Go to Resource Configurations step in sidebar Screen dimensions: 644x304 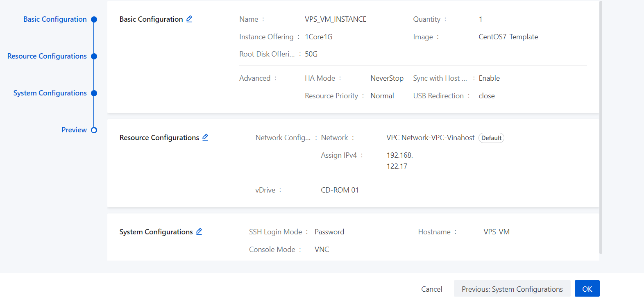click(x=47, y=56)
